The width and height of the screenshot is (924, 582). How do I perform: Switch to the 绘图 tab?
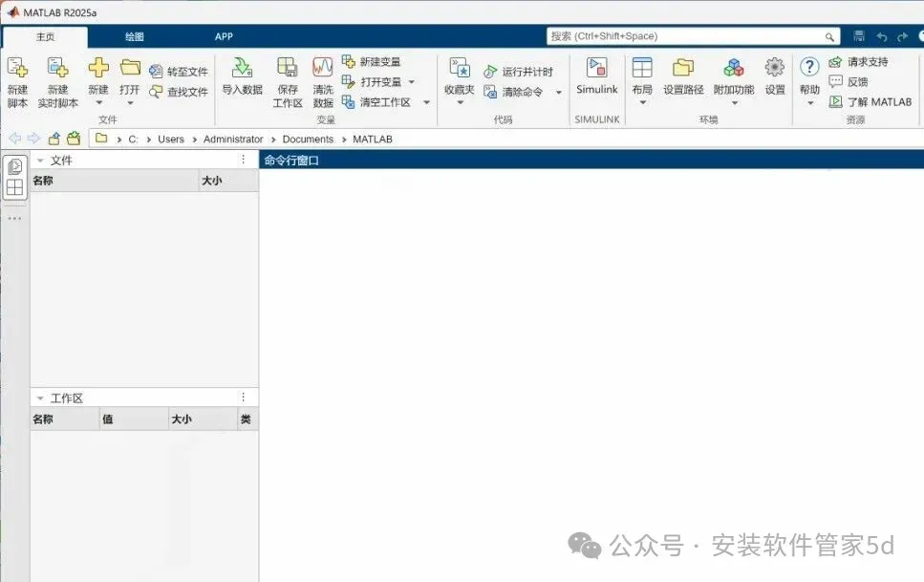135,36
